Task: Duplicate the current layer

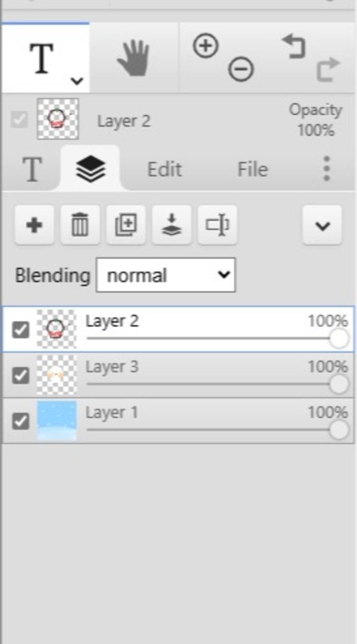Action: click(x=126, y=225)
